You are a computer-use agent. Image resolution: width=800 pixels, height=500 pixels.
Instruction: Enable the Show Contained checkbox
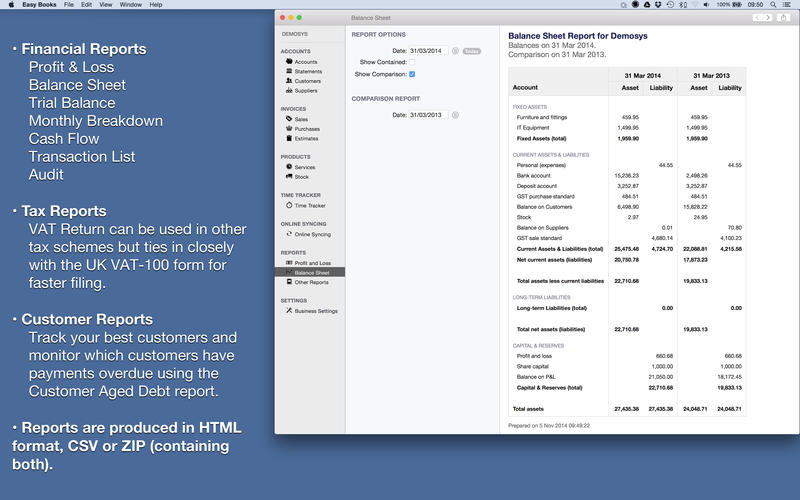click(412, 62)
